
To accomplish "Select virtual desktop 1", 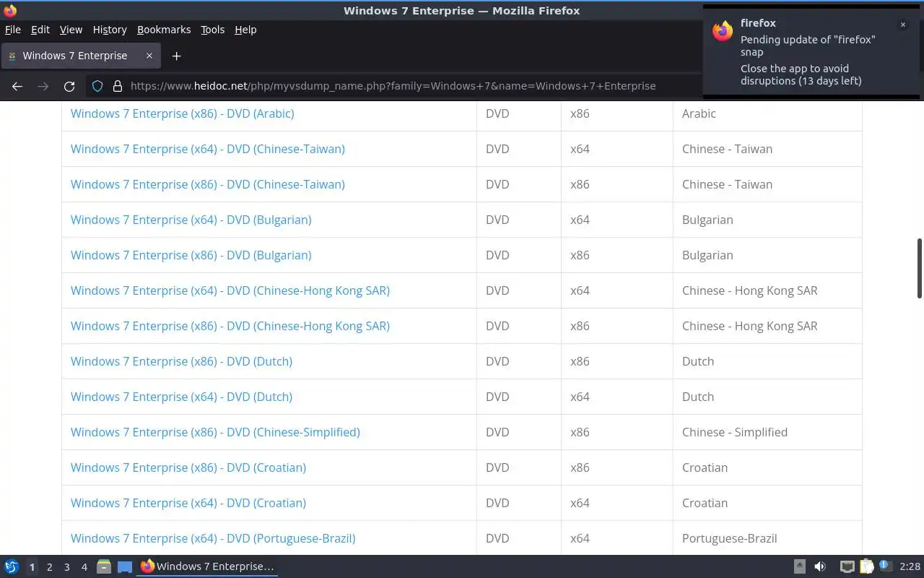I will 32,567.
